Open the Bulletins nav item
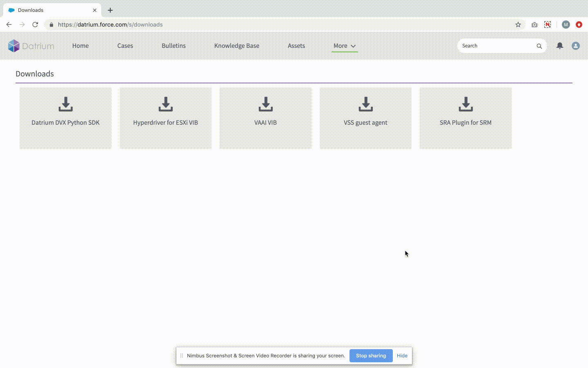The width and height of the screenshot is (588, 368). tap(174, 46)
